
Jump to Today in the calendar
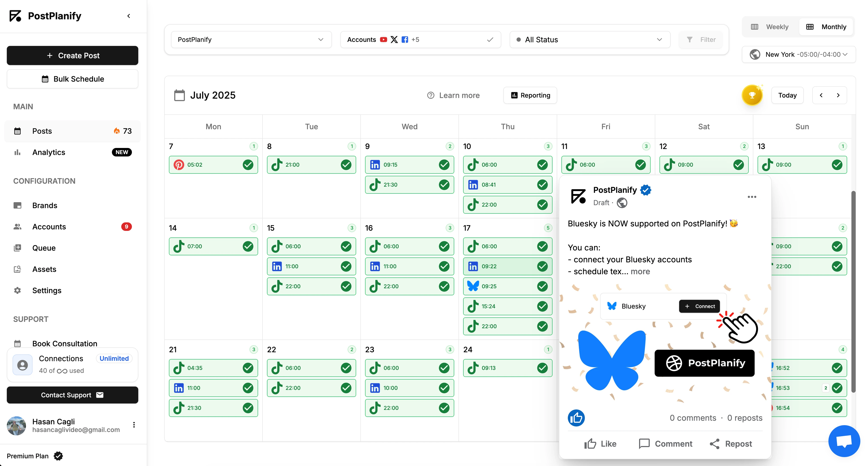(787, 95)
